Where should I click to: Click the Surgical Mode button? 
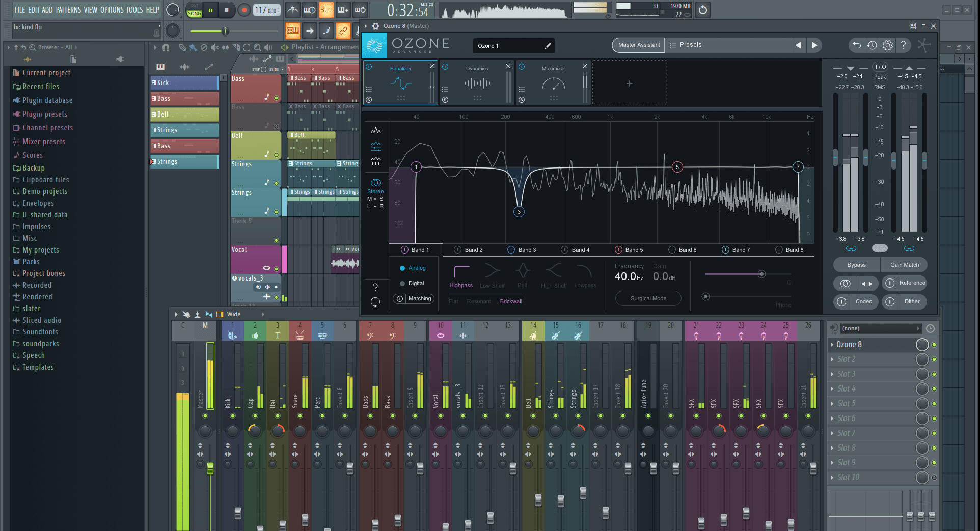(648, 299)
